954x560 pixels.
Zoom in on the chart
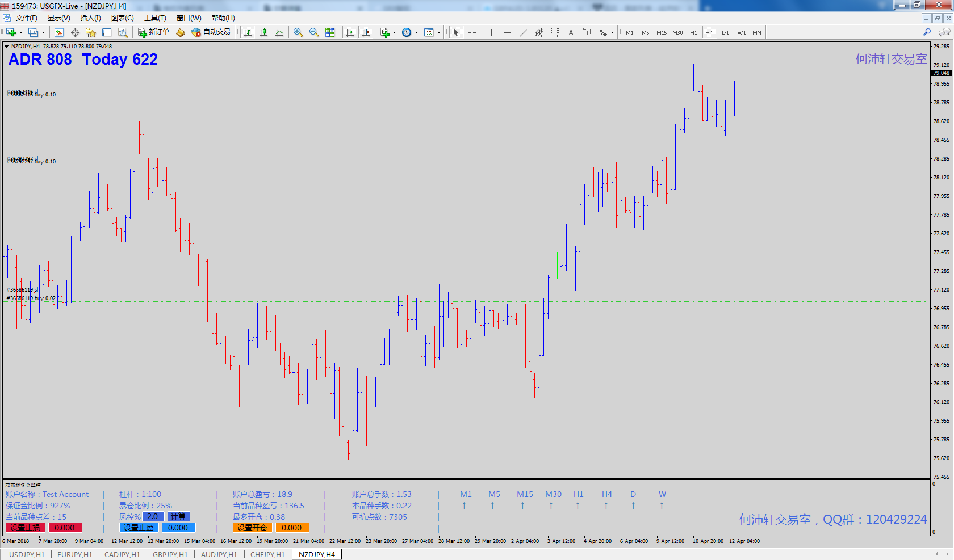298,32
